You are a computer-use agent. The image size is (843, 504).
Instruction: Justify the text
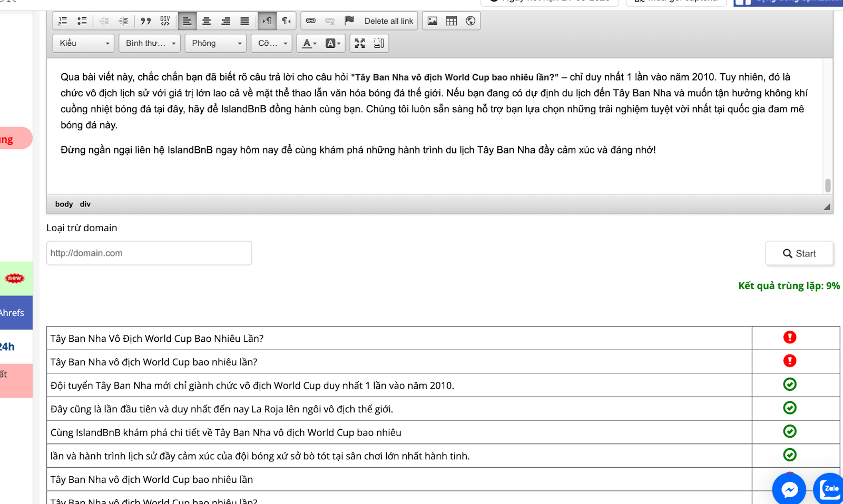point(244,21)
